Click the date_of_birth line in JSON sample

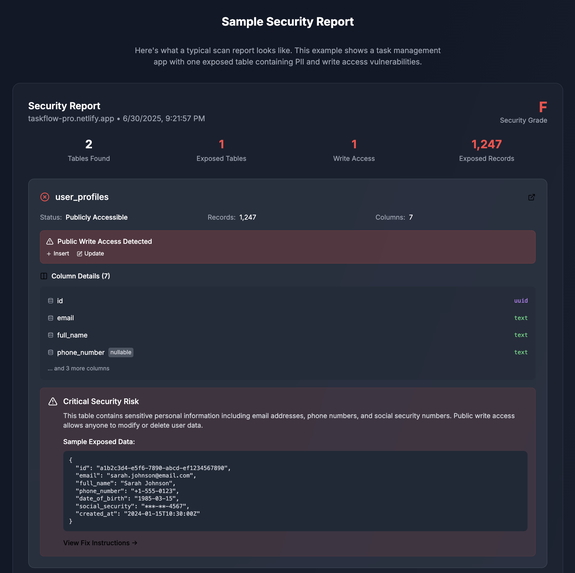[127, 499]
